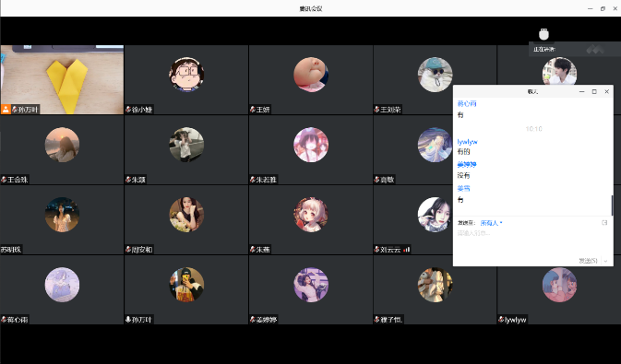The image size is (621, 364).
Task: Click the muted mic icon under the pink-haired anime avatar
Action: (x=253, y=250)
